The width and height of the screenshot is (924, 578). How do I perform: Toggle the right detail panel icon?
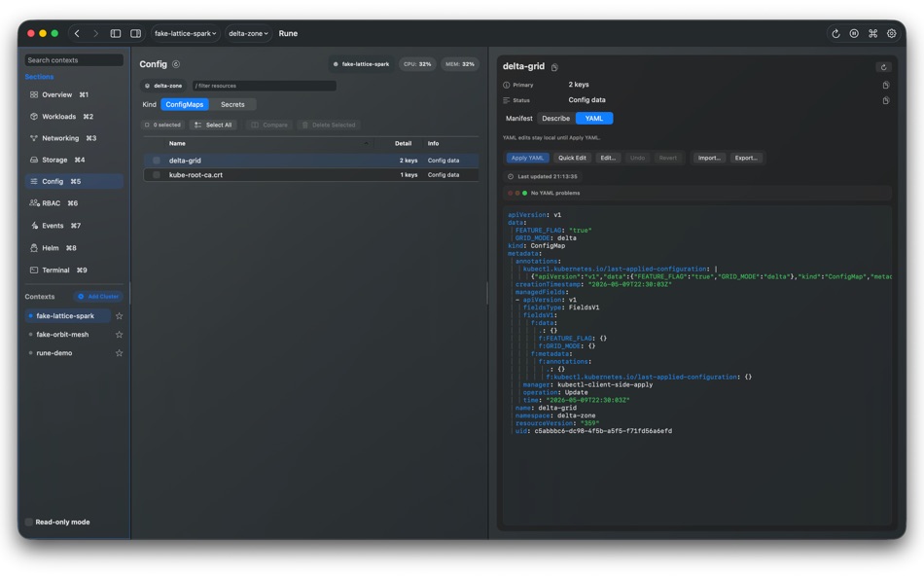coord(135,34)
